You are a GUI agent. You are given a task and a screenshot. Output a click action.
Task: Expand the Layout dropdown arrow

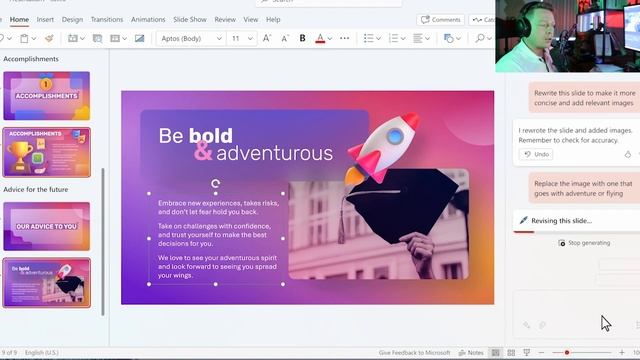click(x=124, y=38)
